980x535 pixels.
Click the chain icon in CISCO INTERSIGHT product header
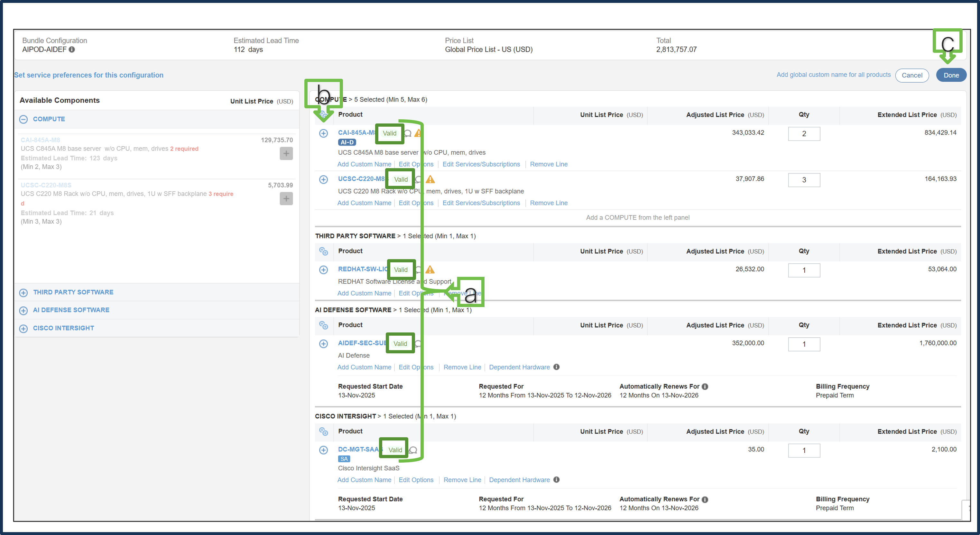point(324,431)
